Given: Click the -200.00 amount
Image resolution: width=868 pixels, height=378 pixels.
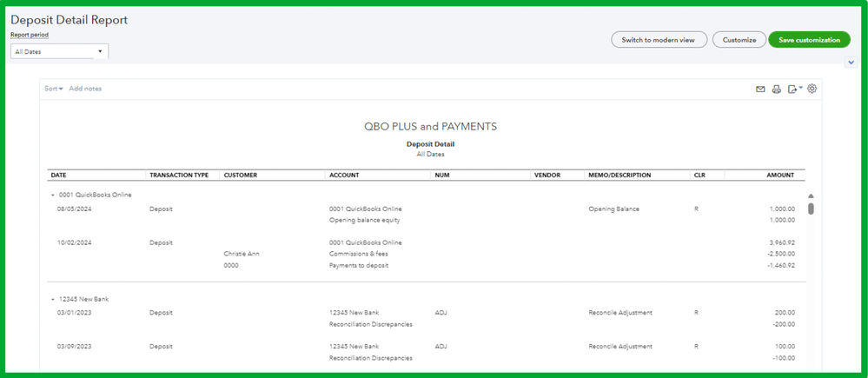Looking at the screenshot, I should [785, 324].
